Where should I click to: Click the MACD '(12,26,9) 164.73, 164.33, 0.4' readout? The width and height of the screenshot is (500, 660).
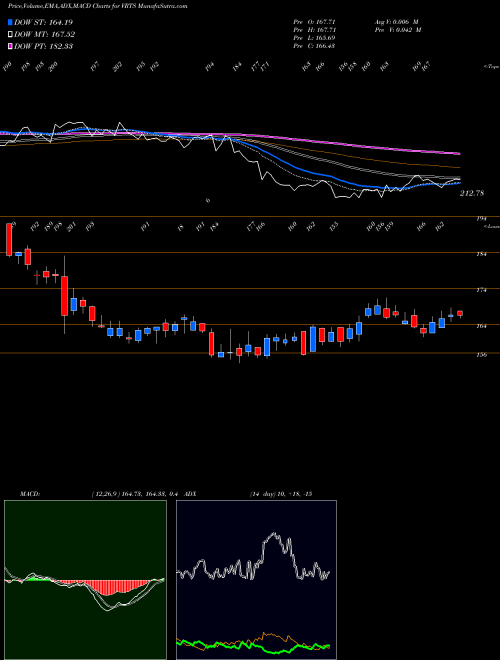tap(134, 494)
